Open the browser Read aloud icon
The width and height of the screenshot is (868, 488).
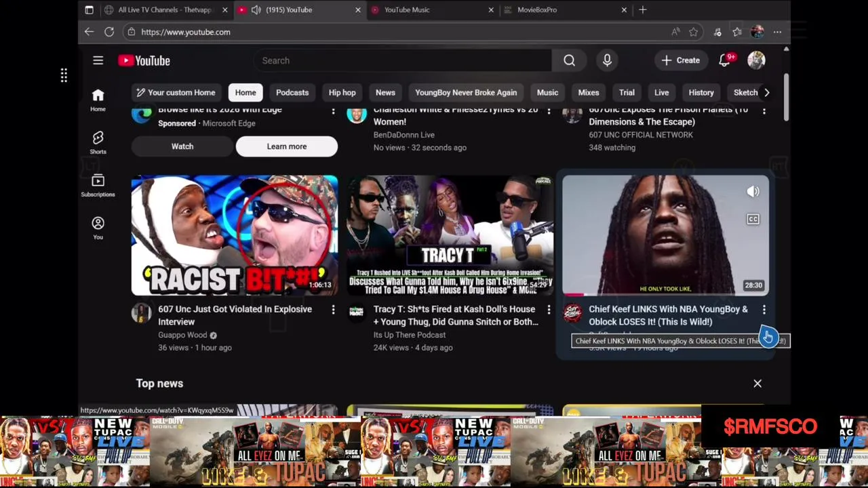pos(675,32)
